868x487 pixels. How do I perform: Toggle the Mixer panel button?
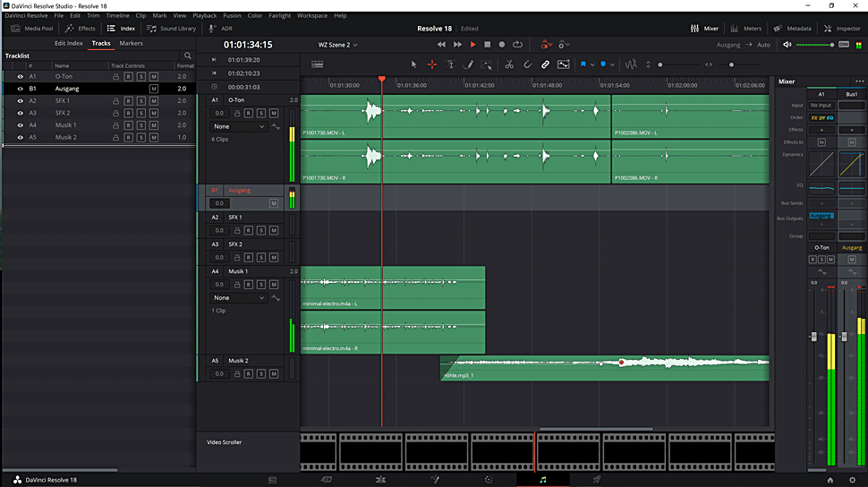pyautogui.click(x=704, y=29)
